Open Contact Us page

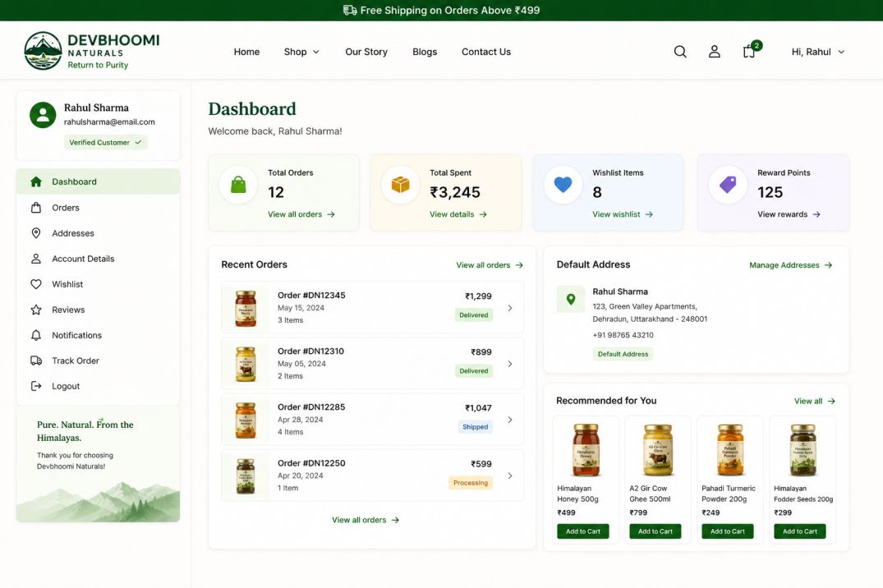tap(486, 52)
